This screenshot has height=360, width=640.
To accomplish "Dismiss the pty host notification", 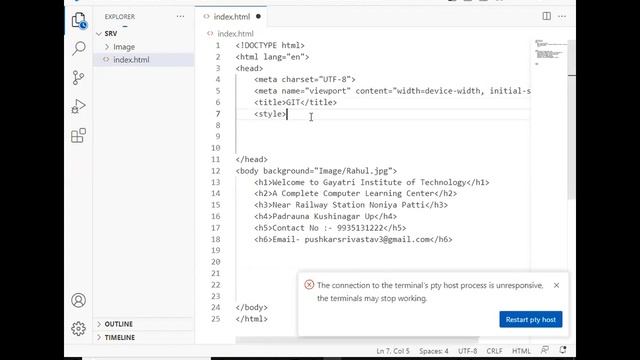I will 556,285.
